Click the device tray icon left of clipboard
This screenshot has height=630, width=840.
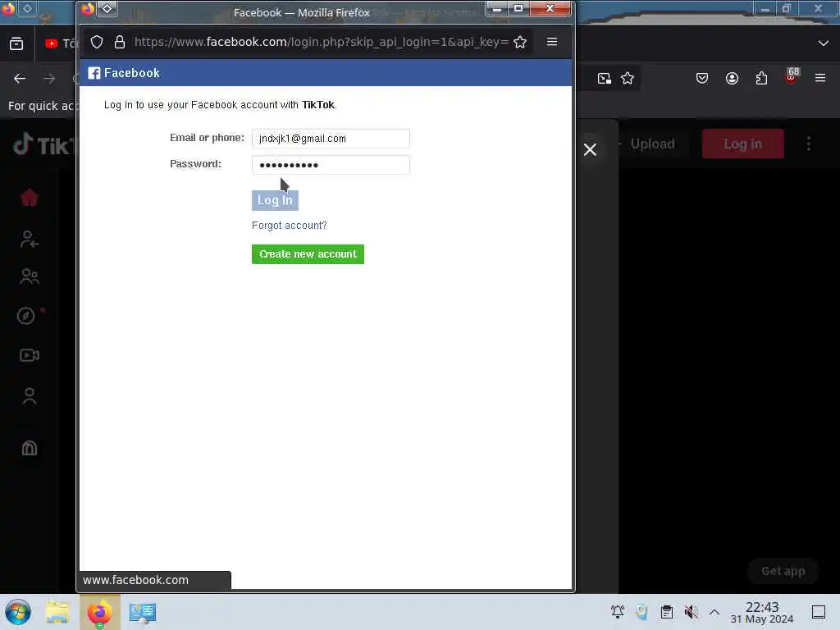[x=641, y=611]
